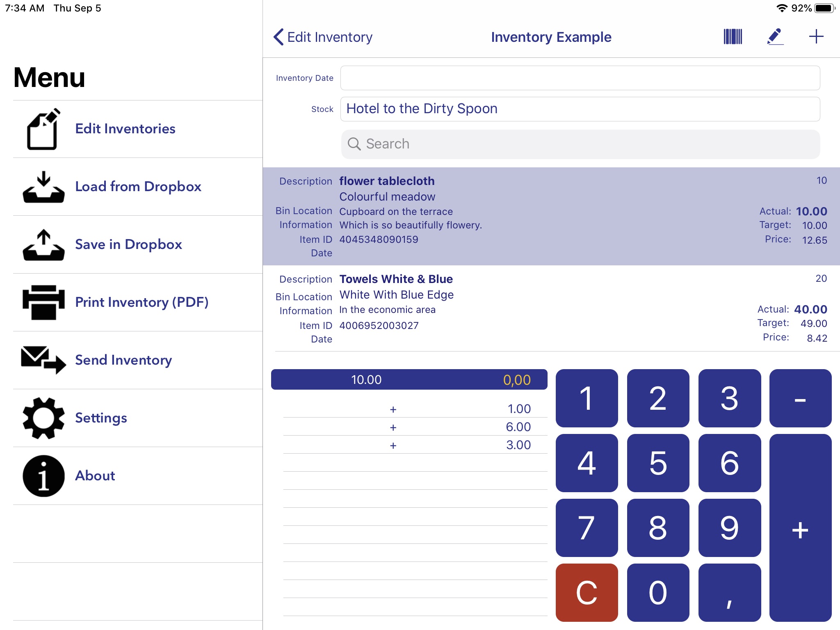Viewport: 840px width, 630px height.
Task: Tap the Load from Dropbox icon
Action: pyautogui.click(x=42, y=187)
